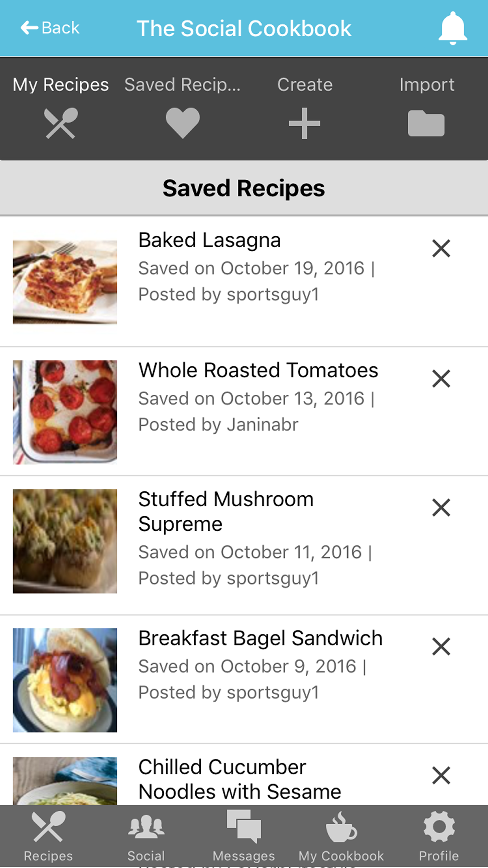Open the Baked Lasagna recipe title
488x868 pixels.
(x=209, y=240)
